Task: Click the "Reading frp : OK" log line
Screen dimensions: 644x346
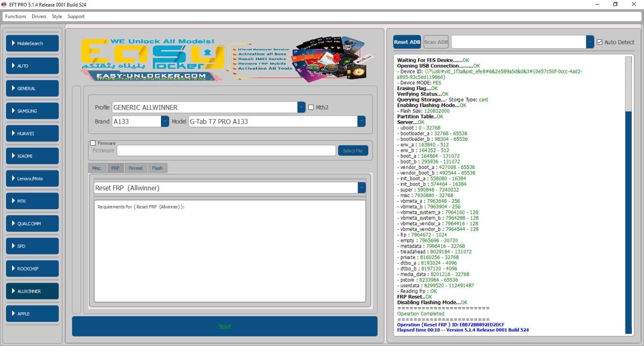Action: click(x=417, y=291)
